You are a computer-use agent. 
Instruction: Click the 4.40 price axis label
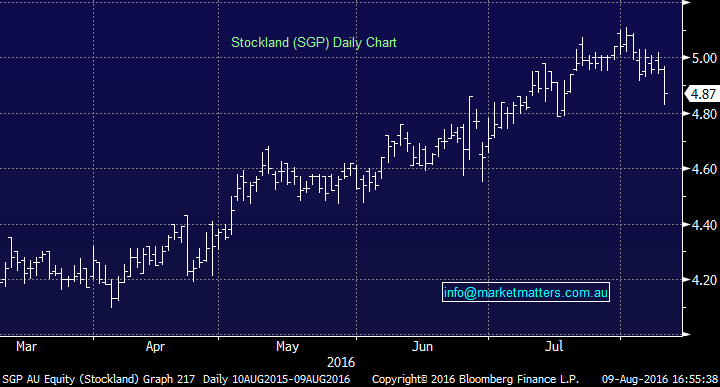pyautogui.click(x=704, y=224)
